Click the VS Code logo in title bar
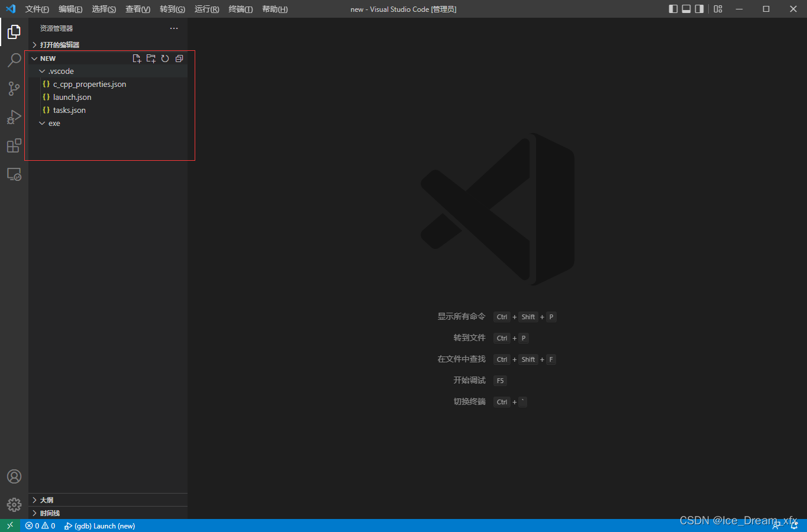807x532 pixels. (x=11, y=9)
